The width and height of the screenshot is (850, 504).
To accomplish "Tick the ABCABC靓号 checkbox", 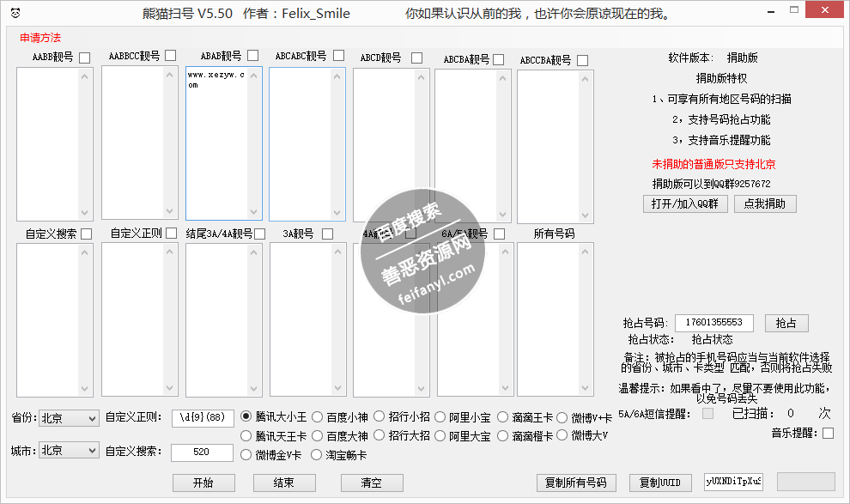I will 338,57.
